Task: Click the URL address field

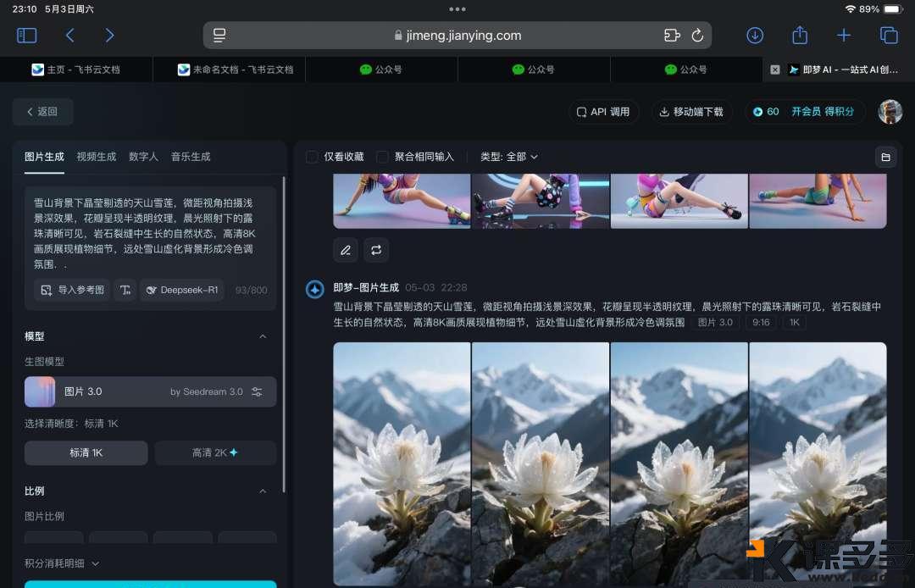Action: tap(457, 36)
